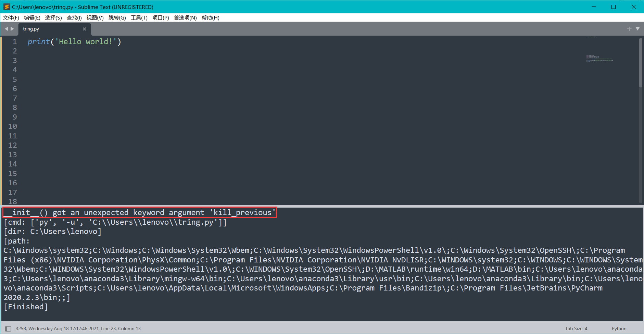
Task: Click the Python syntax selector
Action: pyautogui.click(x=619, y=328)
